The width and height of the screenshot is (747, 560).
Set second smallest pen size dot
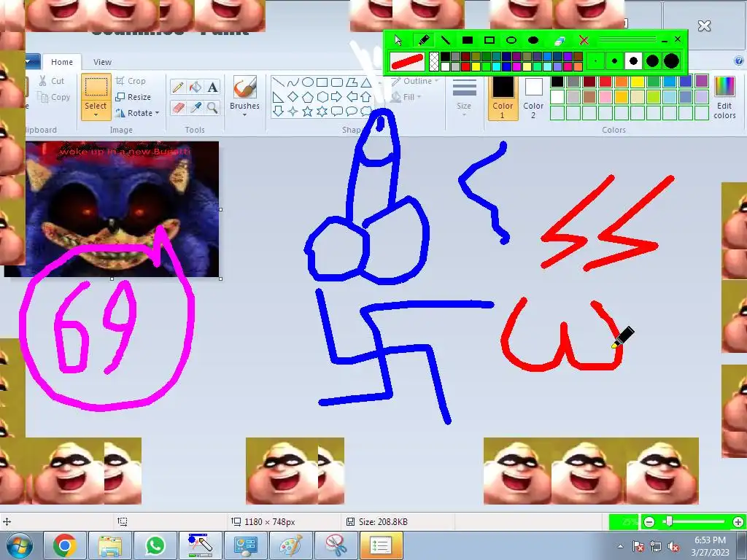tap(614, 61)
